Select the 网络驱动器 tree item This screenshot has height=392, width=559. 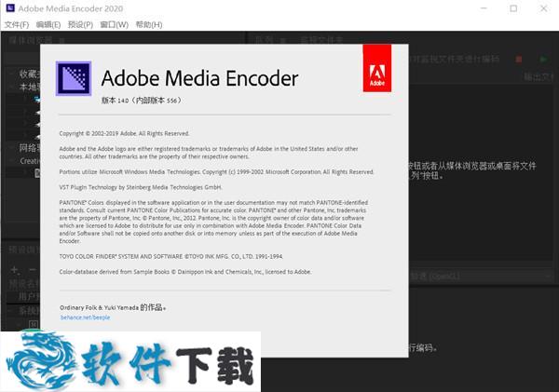click(x=30, y=147)
